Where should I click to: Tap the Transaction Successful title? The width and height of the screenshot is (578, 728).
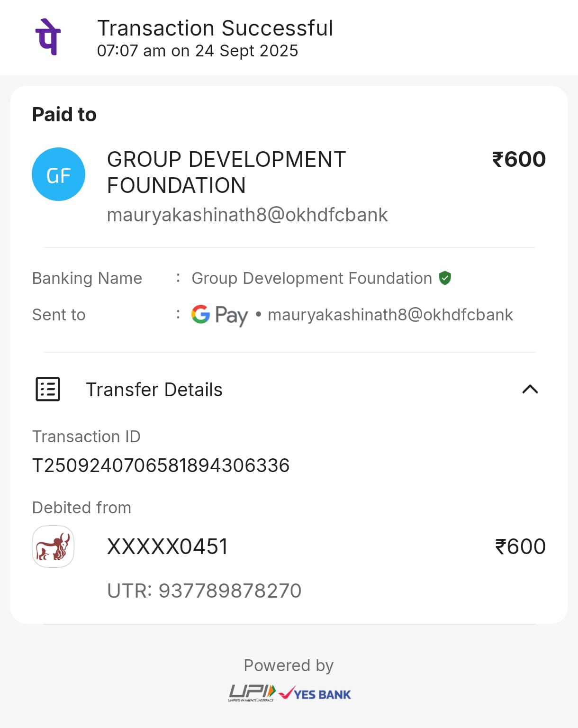[215, 28]
